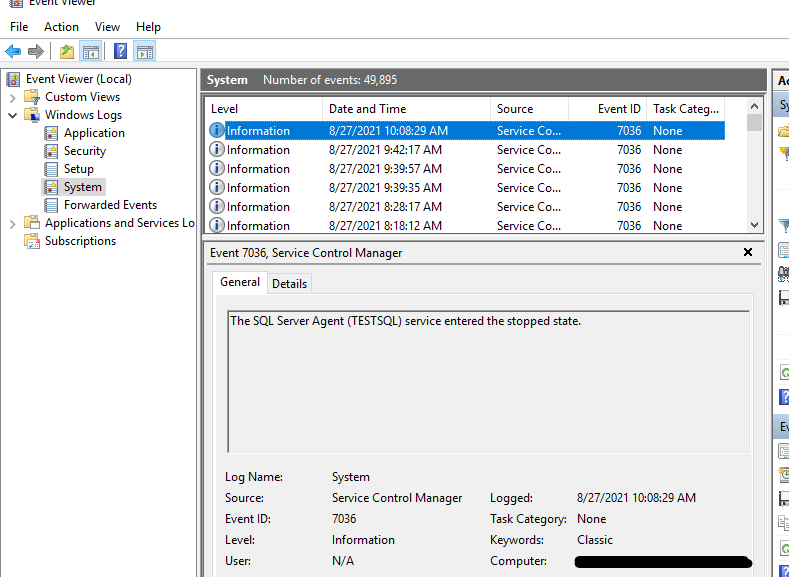Click info icon of the 10:08:29 AM event
The image size is (789, 577).
coord(216,131)
